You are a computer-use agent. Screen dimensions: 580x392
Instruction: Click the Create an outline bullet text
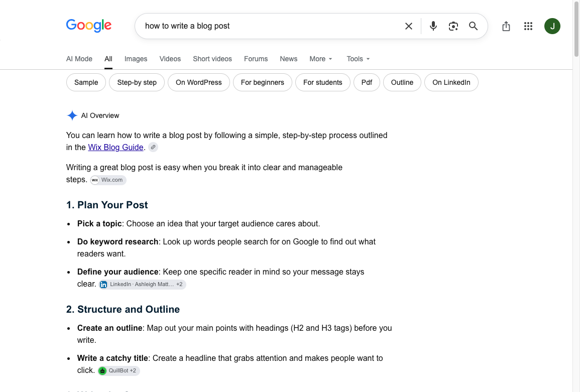coord(235,334)
